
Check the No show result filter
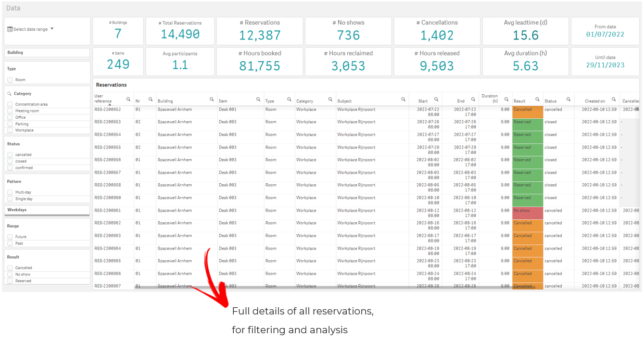click(x=10, y=275)
